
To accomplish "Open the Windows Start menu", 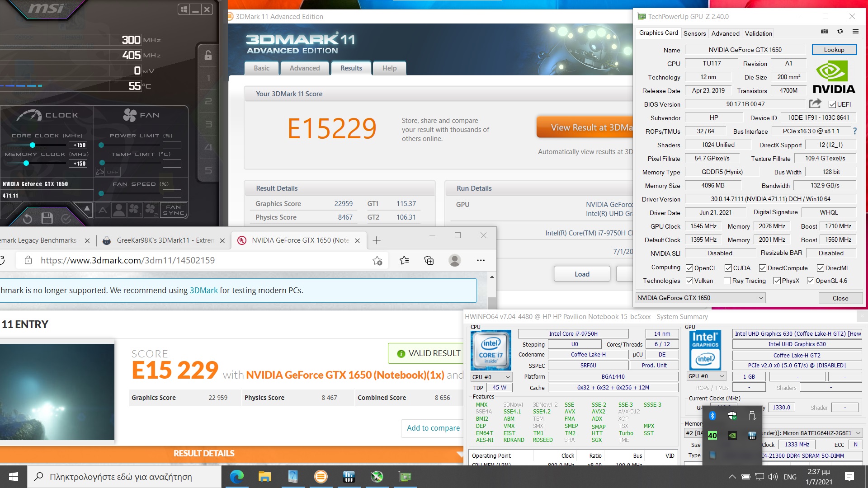I will (14, 477).
